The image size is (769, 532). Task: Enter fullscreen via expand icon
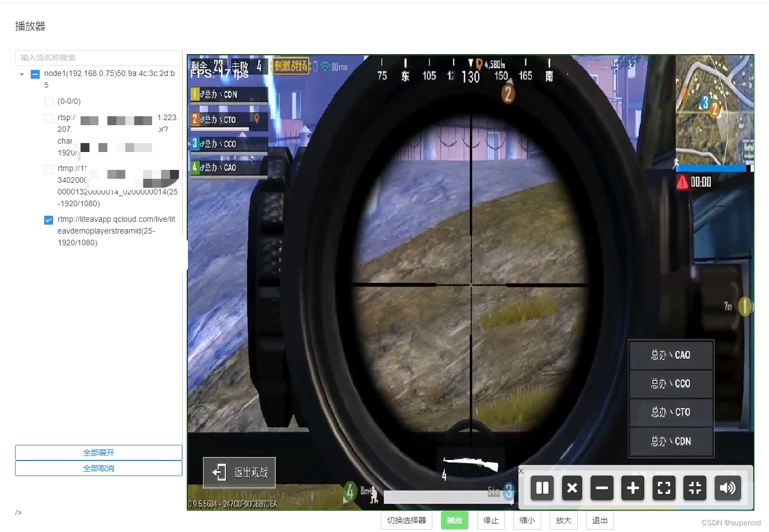664,488
